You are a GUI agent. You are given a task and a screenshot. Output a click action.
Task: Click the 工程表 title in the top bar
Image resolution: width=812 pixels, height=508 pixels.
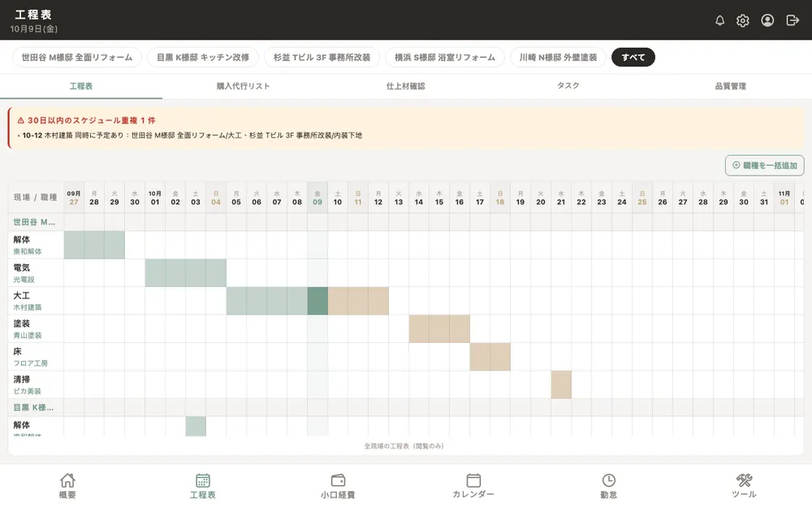[x=33, y=15]
